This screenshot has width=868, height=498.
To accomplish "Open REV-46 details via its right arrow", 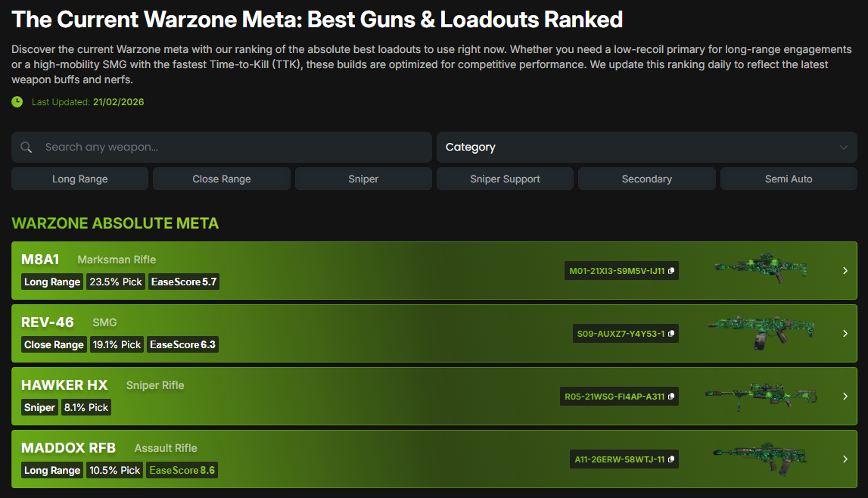I will pyautogui.click(x=845, y=333).
